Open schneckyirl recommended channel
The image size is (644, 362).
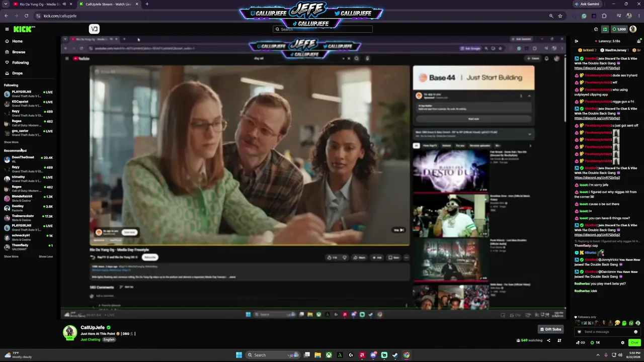point(28,237)
